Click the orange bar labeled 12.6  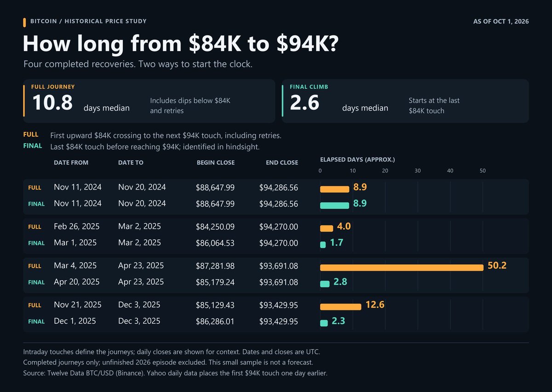[340, 307]
